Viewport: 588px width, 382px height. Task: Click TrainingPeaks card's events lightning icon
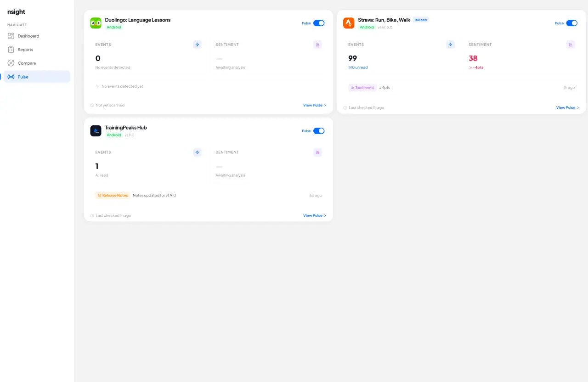[198, 152]
